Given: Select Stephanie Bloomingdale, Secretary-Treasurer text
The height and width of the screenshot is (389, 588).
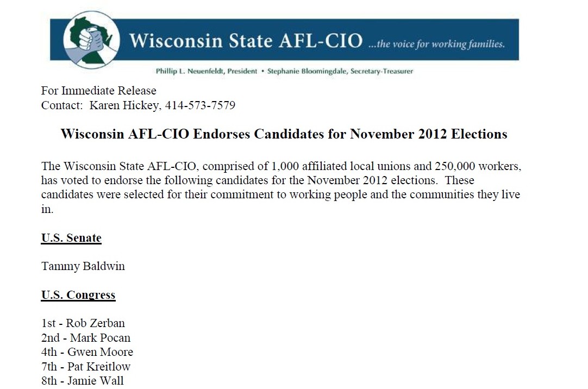Looking at the screenshot, I should coord(340,71).
